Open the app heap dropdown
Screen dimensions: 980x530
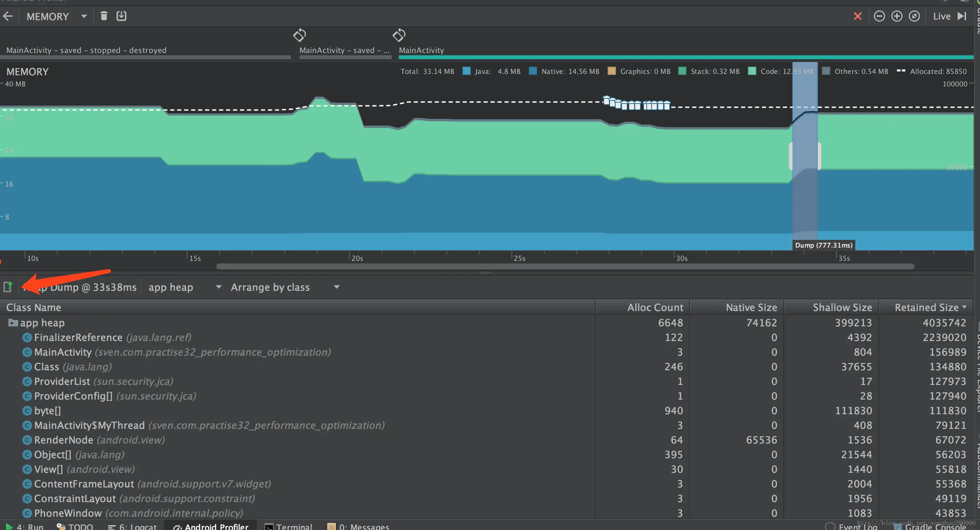point(185,287)
